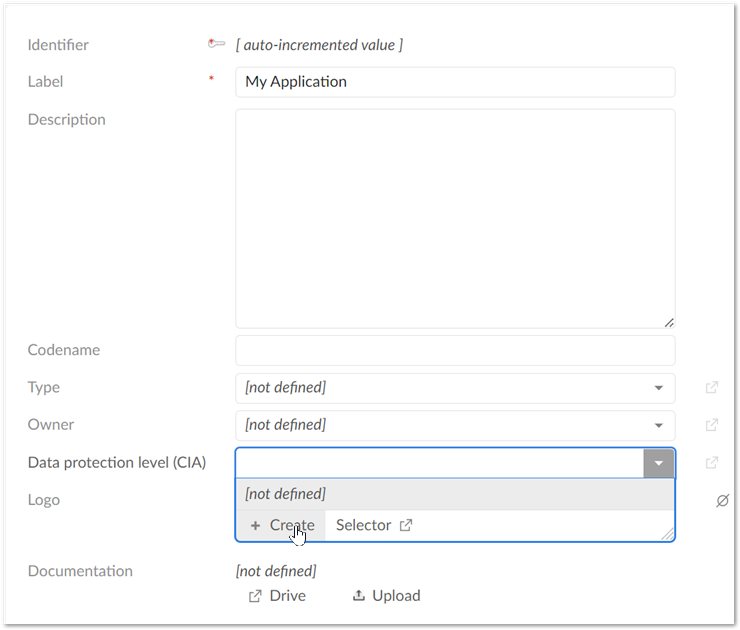The image size is (740, 630).
Task: Click the [not defined] value next to Documentation
Action: point(276,571)
